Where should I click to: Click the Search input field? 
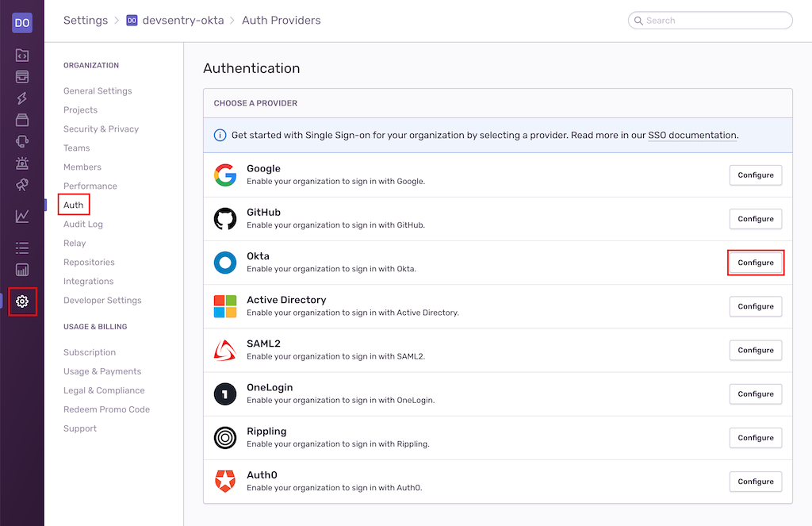pyautogui.click(x=710, y=20)
